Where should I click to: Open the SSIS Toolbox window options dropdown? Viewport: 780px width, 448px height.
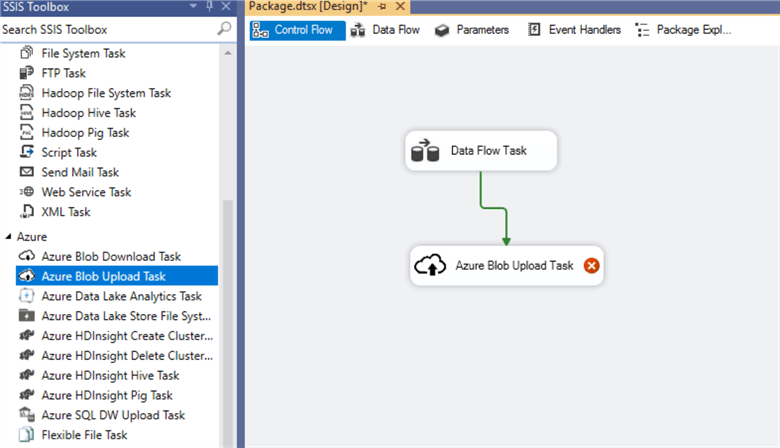tap(193, 6)
